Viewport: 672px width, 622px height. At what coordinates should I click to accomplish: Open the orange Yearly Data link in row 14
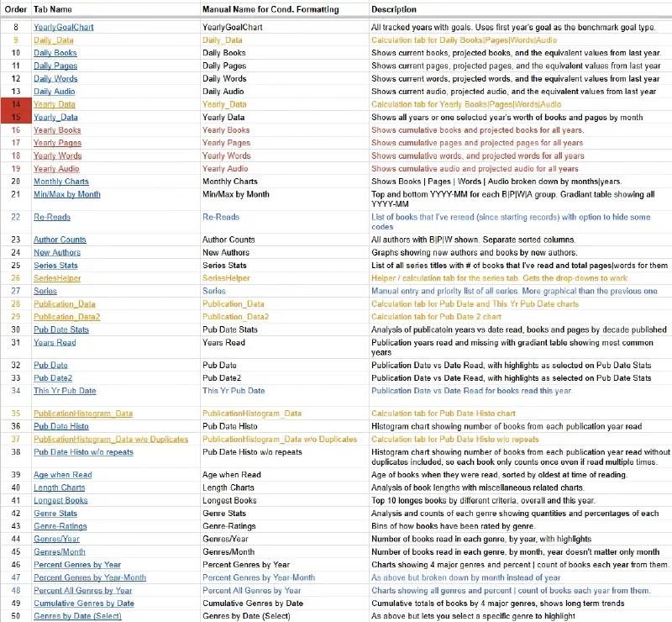tap(55, 104)
